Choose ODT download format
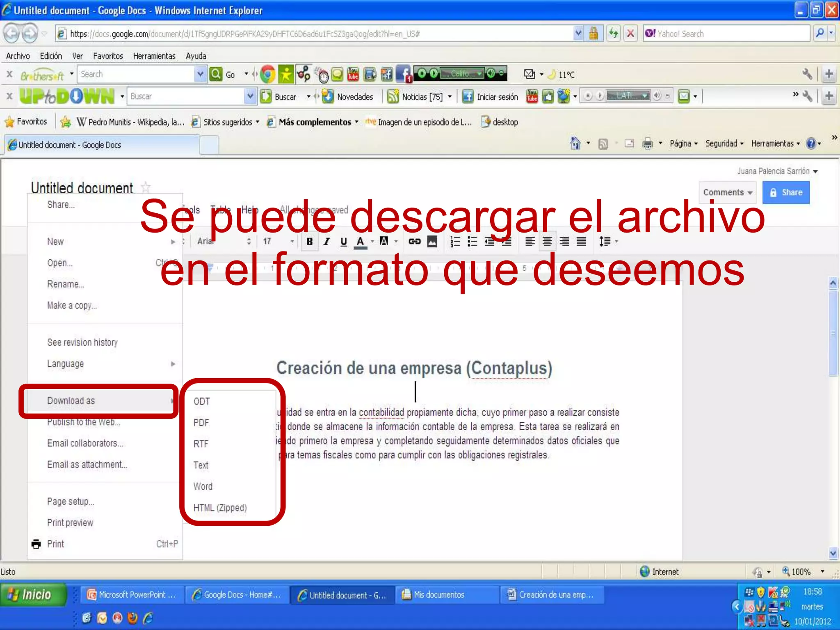Image resolution: width=840 pixels, height=630 pixels. point(202,402)
